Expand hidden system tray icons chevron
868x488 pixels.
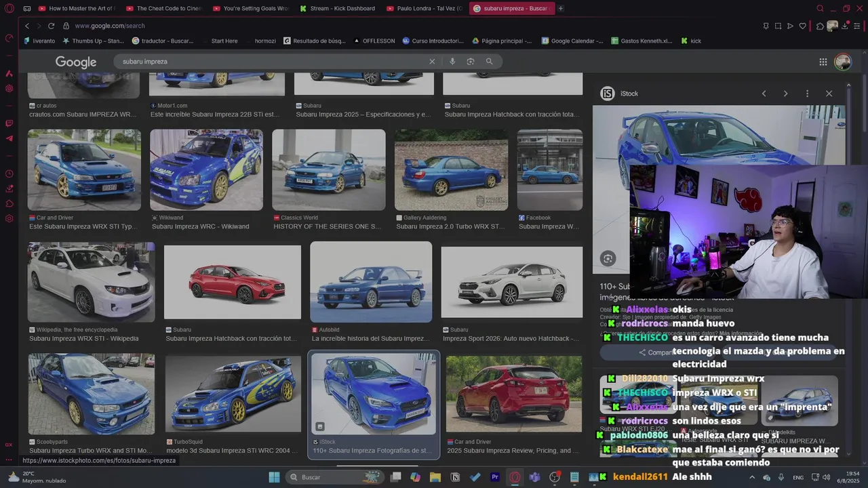(x=751, y=477)
